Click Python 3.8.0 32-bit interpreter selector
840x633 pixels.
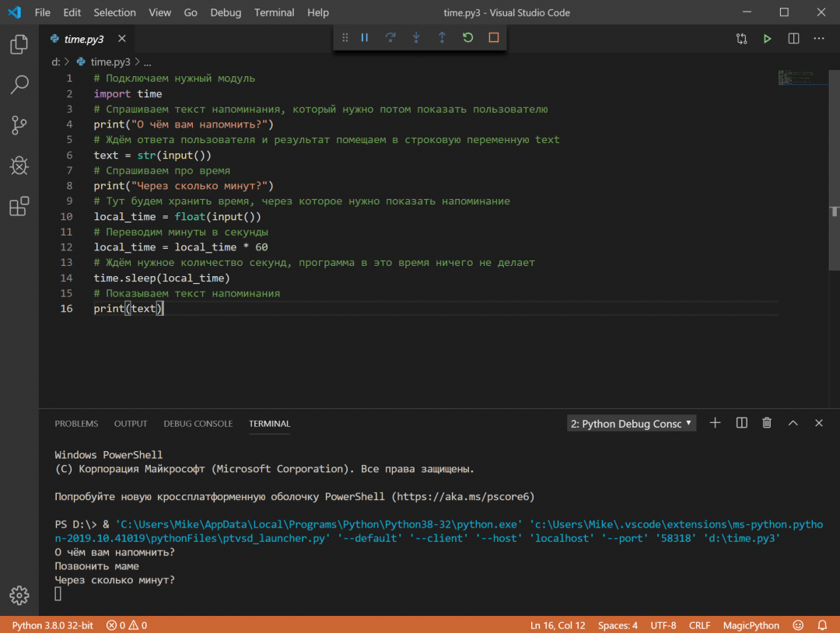(52, 625)
